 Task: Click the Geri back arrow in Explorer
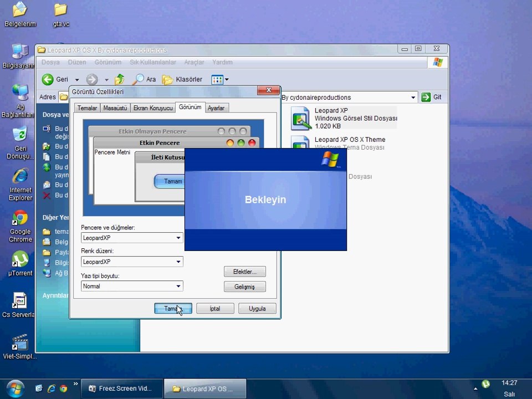tap(55, 79)
